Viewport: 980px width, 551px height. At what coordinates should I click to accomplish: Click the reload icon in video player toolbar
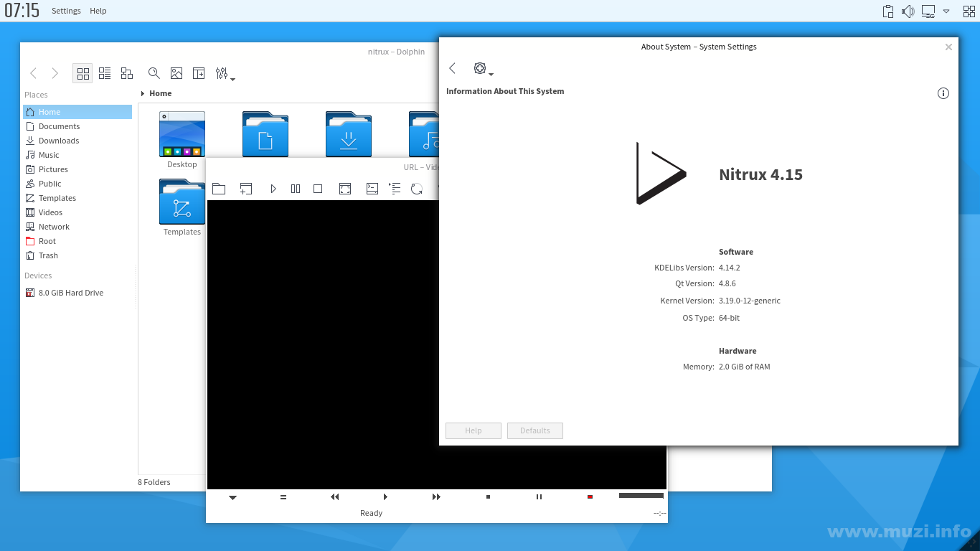coord(417,189)
